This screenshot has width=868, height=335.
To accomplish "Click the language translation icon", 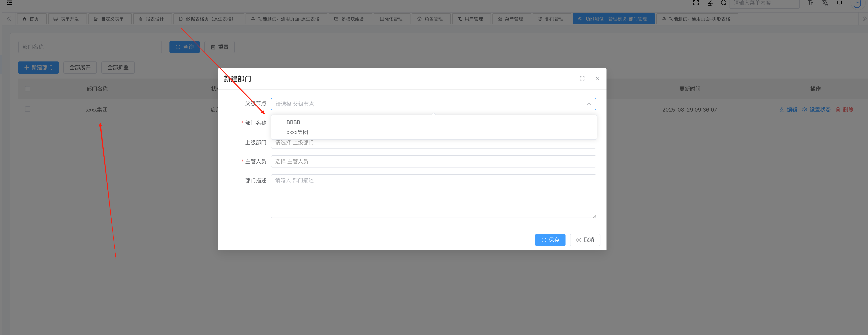I will [825, 3].
